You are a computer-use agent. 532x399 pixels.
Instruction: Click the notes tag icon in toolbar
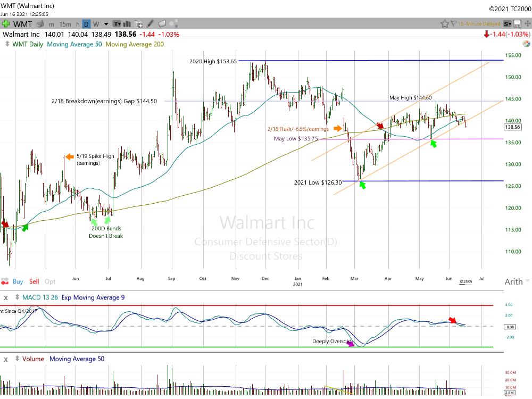point(162,23)
